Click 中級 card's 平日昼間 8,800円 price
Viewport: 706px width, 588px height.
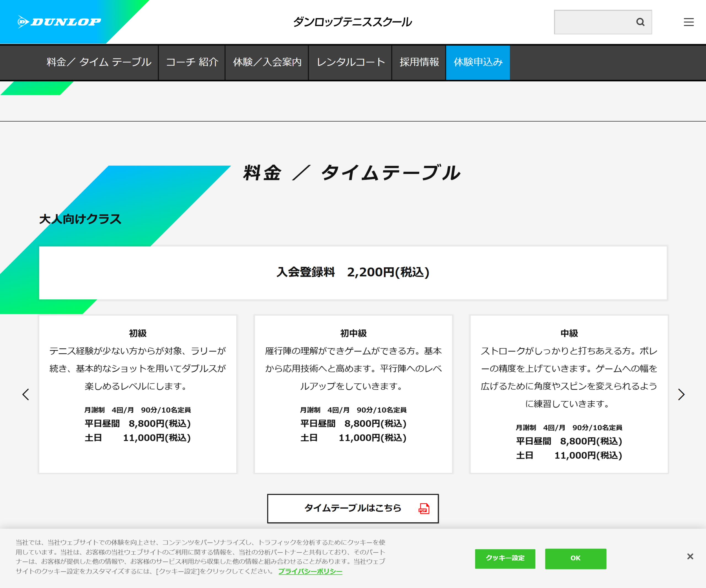(x=569, y=441)
